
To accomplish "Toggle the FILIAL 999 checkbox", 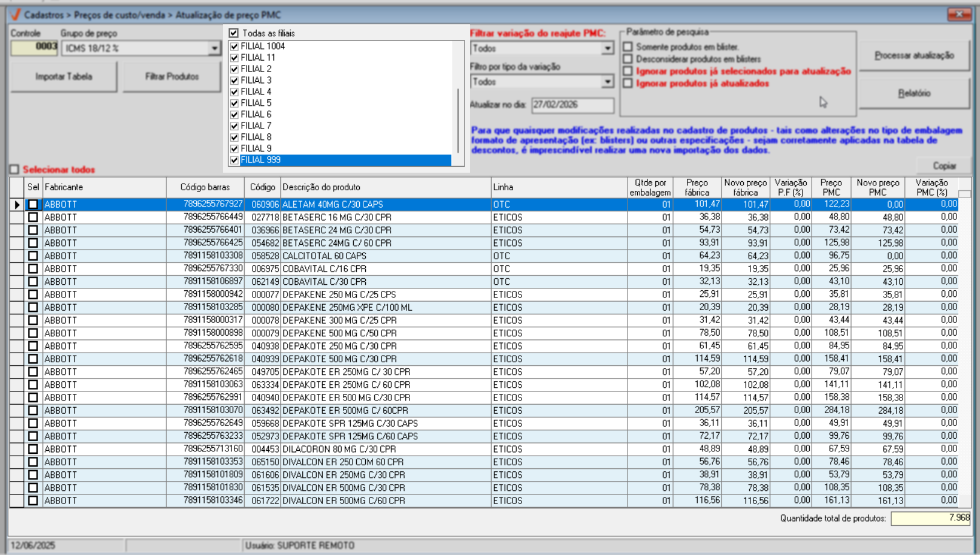I will (x=234, y=161).
